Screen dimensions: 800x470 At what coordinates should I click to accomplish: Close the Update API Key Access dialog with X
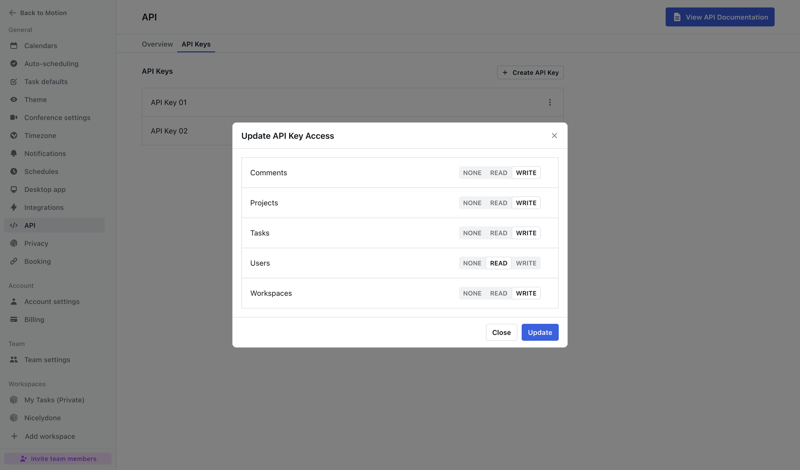tap(554, 136)
